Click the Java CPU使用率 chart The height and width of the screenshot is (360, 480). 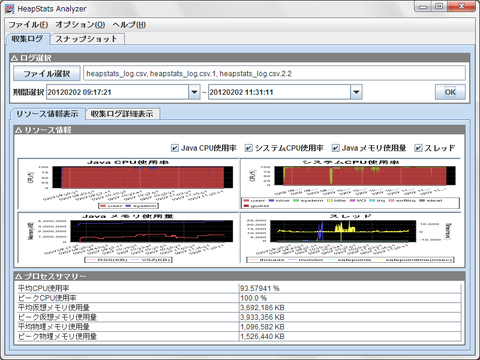tap(128, 184)
